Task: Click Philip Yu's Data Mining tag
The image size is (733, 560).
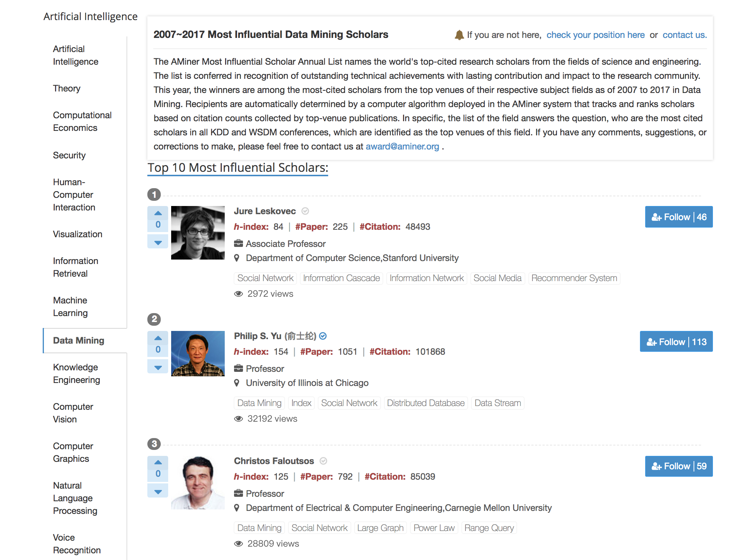Action: tap(259, 403)
